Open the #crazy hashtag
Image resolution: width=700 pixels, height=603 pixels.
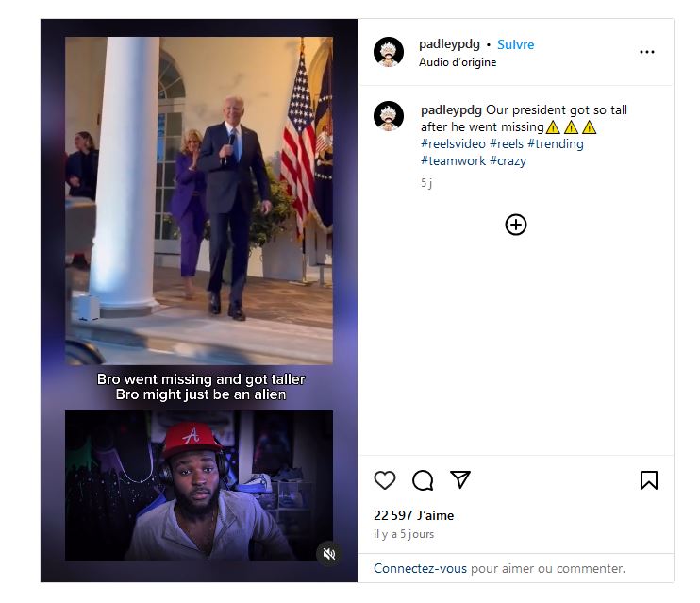click(508, 161)
